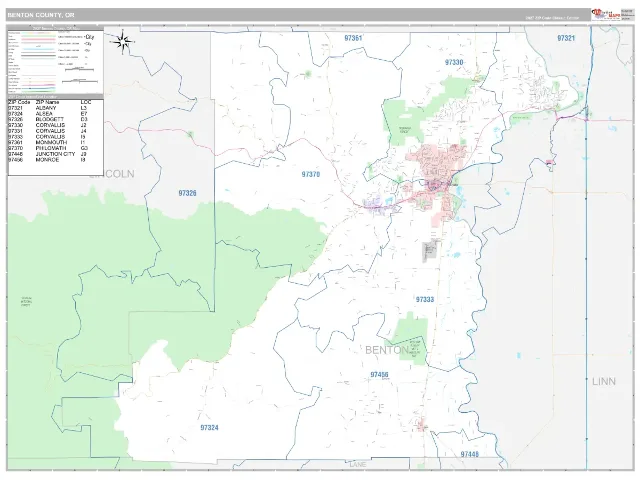Click the 97361 ZIP label on the map
Screen dimensions: 640x480
pos(353,38)
